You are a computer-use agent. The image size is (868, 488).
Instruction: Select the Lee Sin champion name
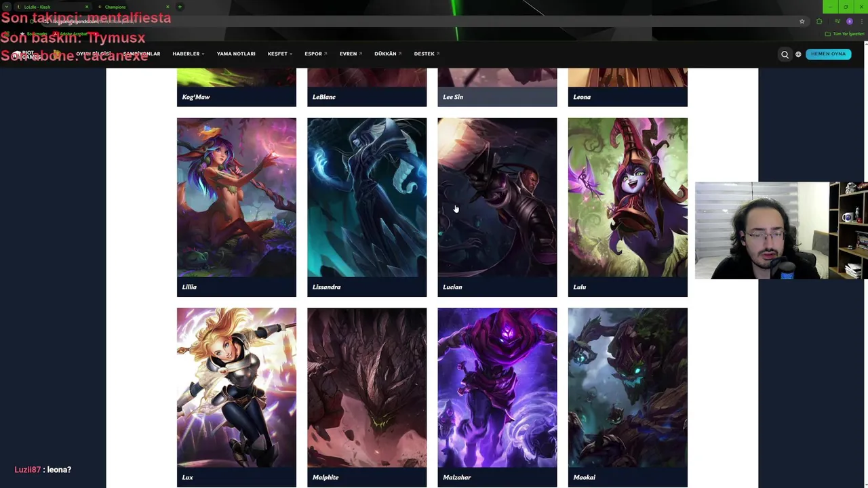point(453,97)
